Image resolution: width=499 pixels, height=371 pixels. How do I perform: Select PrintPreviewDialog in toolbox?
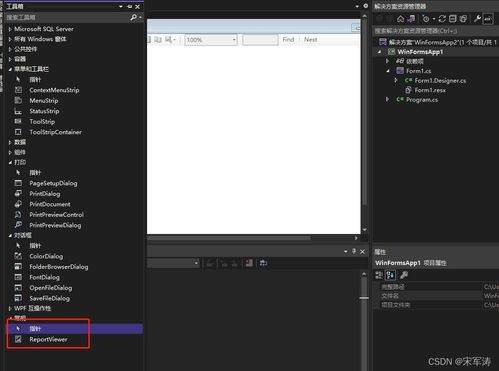click(55, 225)
